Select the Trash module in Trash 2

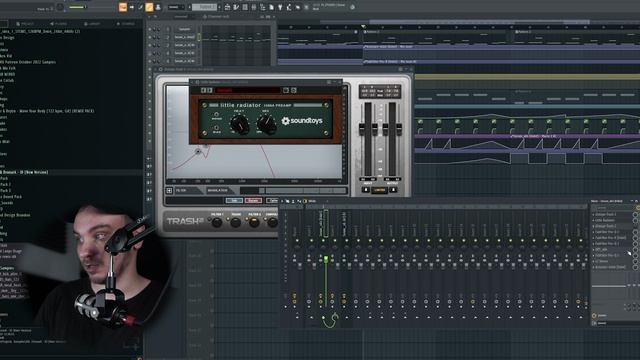pyautogui.click(x=236, y=222)
